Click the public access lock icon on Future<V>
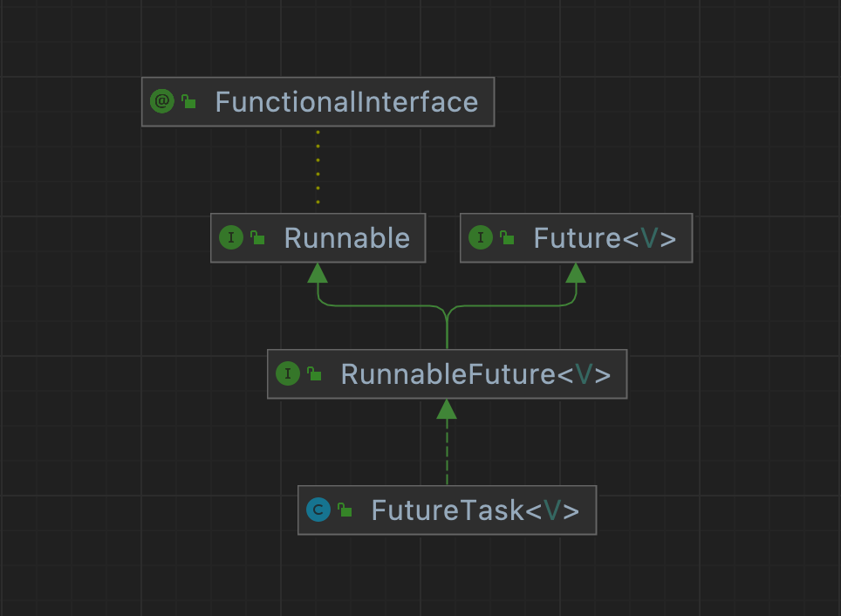The width and height of the screenshot is (841, 616). pos(507,238)
